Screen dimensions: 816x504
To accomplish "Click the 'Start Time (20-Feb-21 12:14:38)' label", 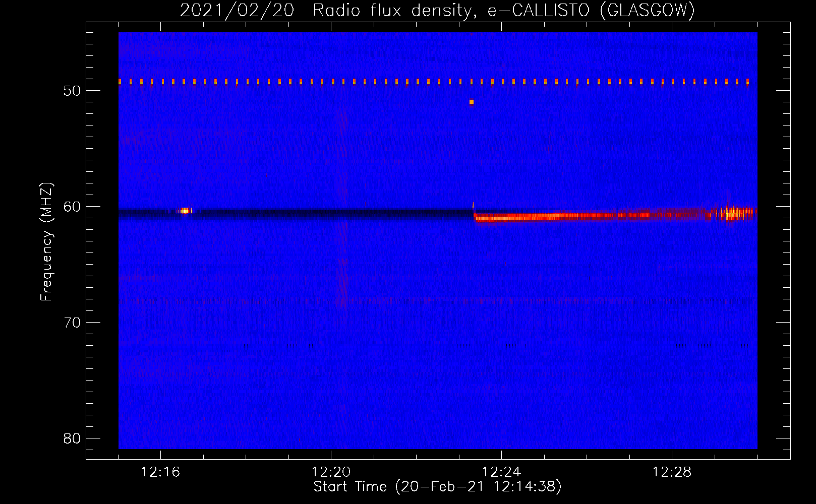I will [437, 487].
